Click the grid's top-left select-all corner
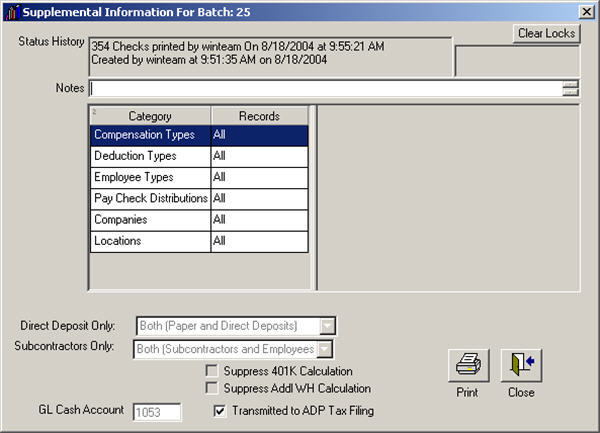The height and width of the screenshot is (433, 600). (94, 112)
